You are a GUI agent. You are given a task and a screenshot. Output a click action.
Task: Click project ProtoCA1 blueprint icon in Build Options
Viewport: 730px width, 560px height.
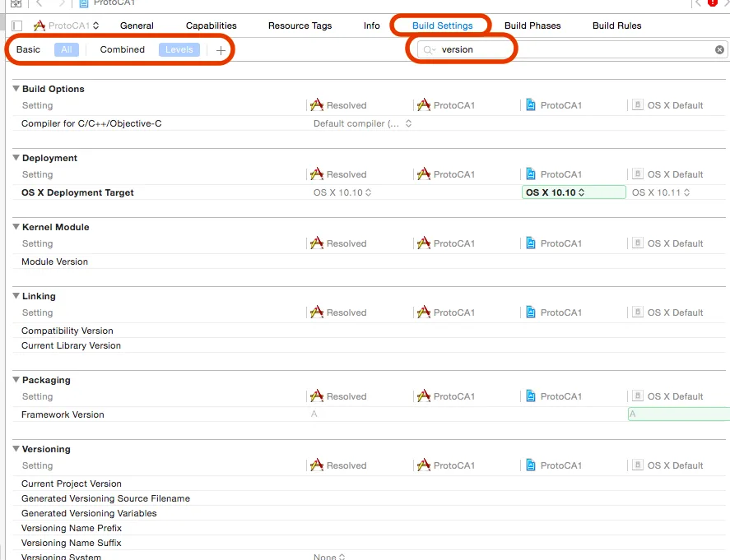pyautogui.click(x=531, y=104)
